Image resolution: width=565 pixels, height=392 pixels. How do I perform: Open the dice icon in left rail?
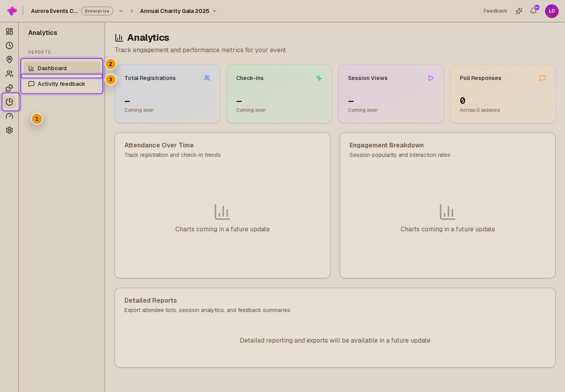9,88
